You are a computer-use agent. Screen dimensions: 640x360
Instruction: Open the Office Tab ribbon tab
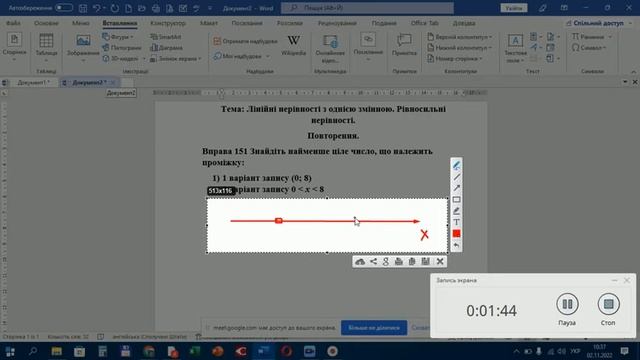pyautogui.click(x=424, y=23)
